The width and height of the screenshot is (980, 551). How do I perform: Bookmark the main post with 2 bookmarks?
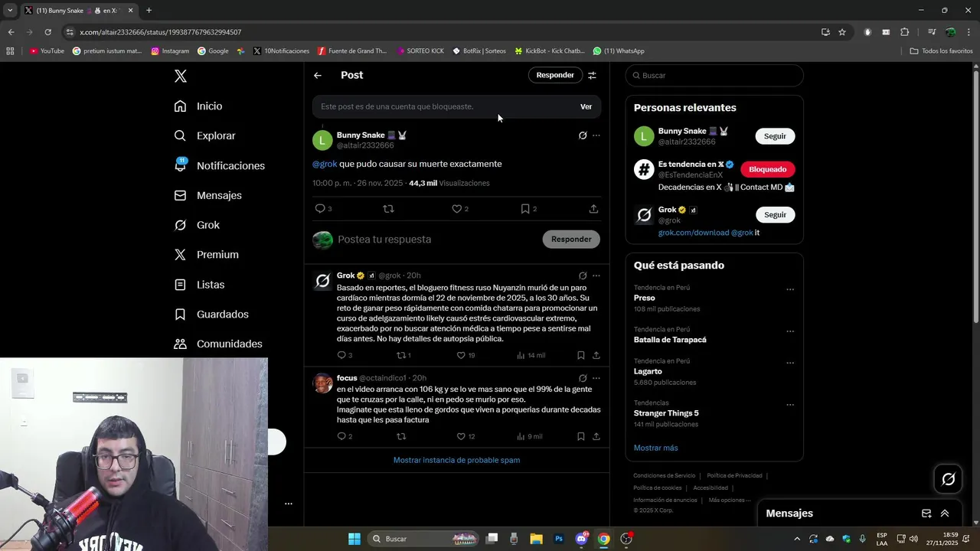(x=525, y=208)
